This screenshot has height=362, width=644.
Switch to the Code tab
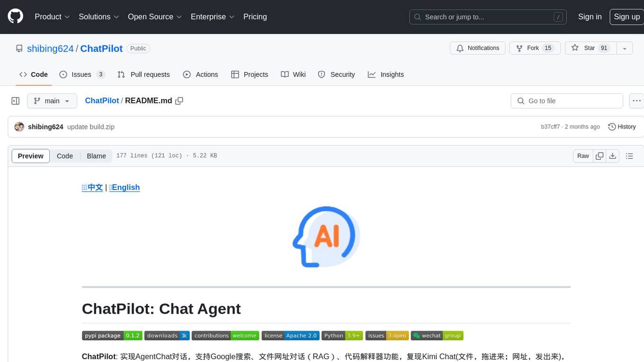(x=34, y=74)
